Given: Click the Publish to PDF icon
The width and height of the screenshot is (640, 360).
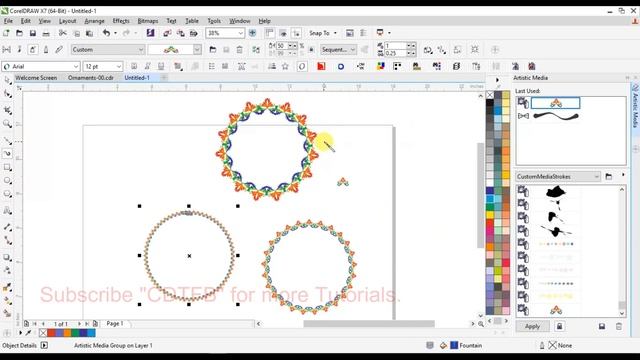Looking at the screenshot, I should tap(194, 33).
